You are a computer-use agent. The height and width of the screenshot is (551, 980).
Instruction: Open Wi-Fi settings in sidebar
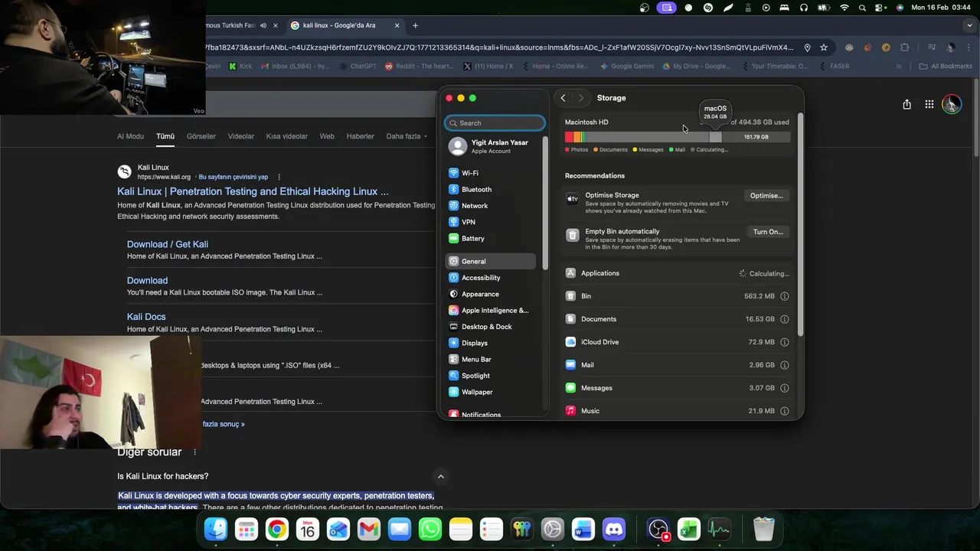490,173
